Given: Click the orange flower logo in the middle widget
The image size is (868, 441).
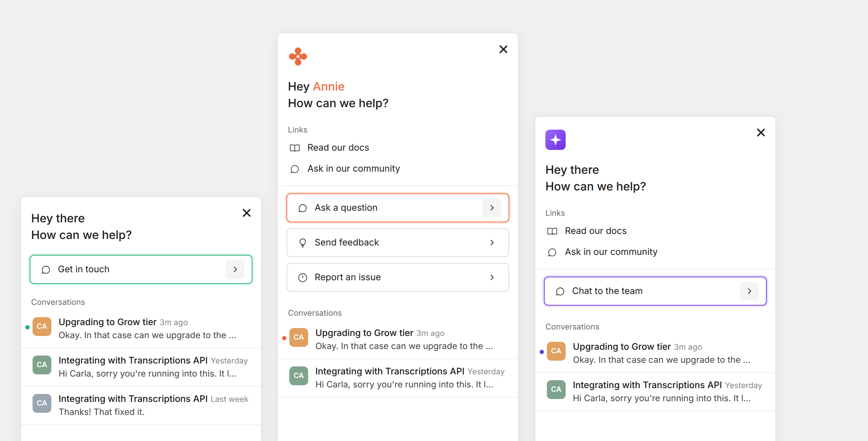Looking at the screenshot, I should click(298, 56).
